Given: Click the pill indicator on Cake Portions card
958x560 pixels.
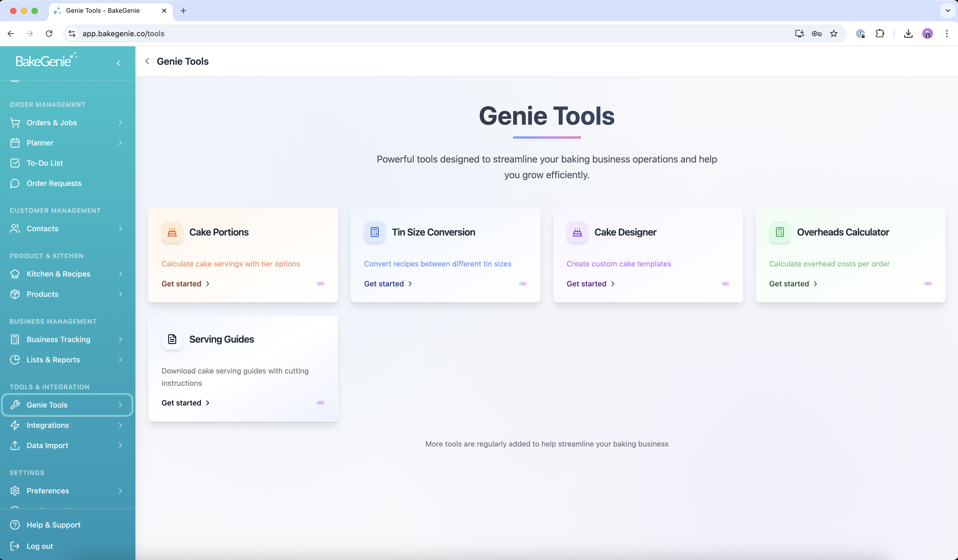Looking at the screenshot, I should coord(320,284).
